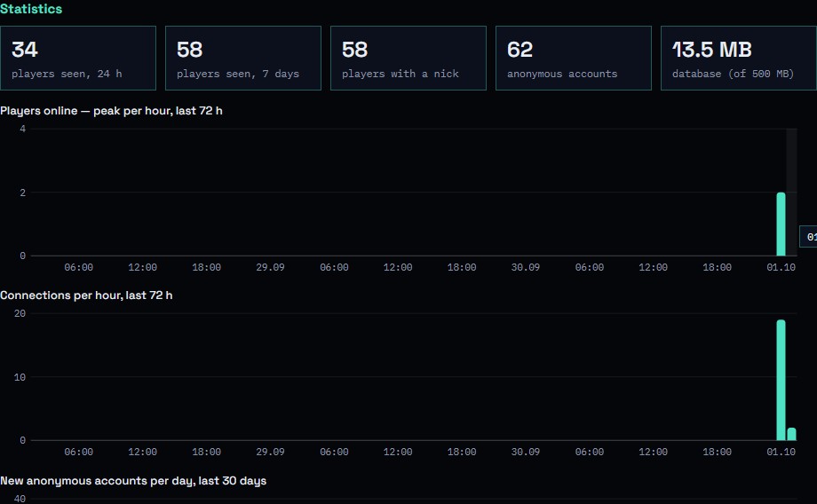The height and width of the screenshot is (504, 817).
Task: Select the value 34 in players seen card
Action: [x=25, y=50]
